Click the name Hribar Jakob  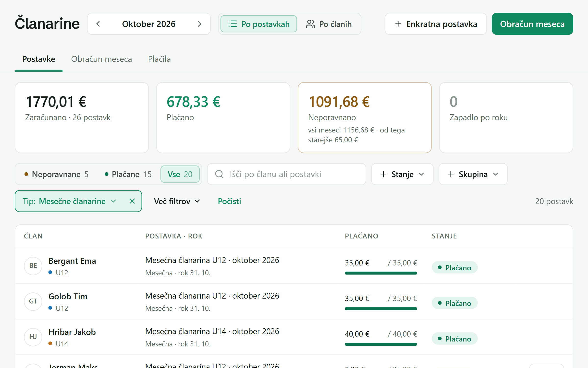point(72,332)
